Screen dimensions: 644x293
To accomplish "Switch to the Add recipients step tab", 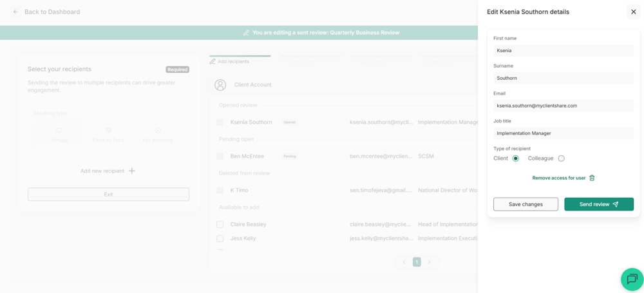I will [x=230, y=61].
